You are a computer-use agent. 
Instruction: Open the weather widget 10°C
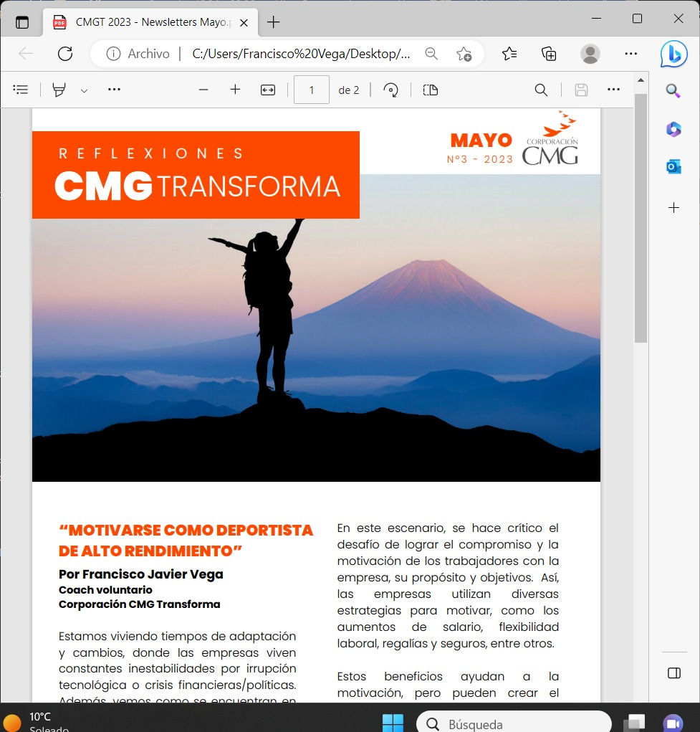(x=37, y=722)
